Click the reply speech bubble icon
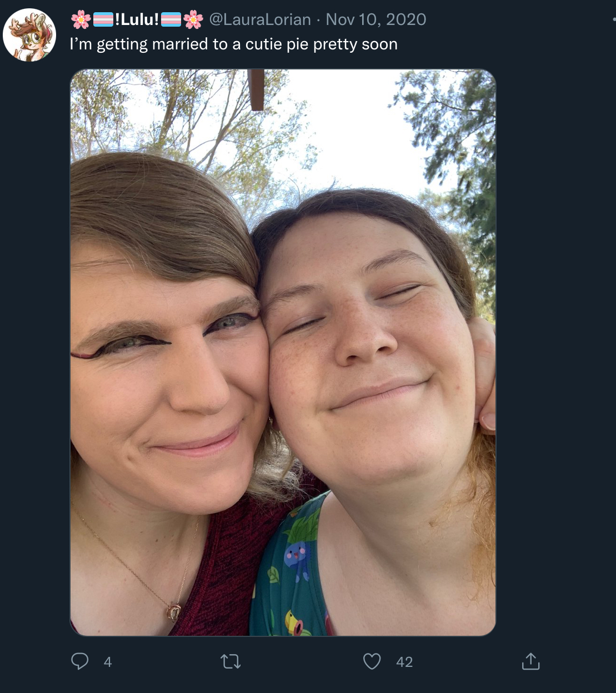Screen dimensions: 616x693 pyautogui.click(x=80, y=661)
